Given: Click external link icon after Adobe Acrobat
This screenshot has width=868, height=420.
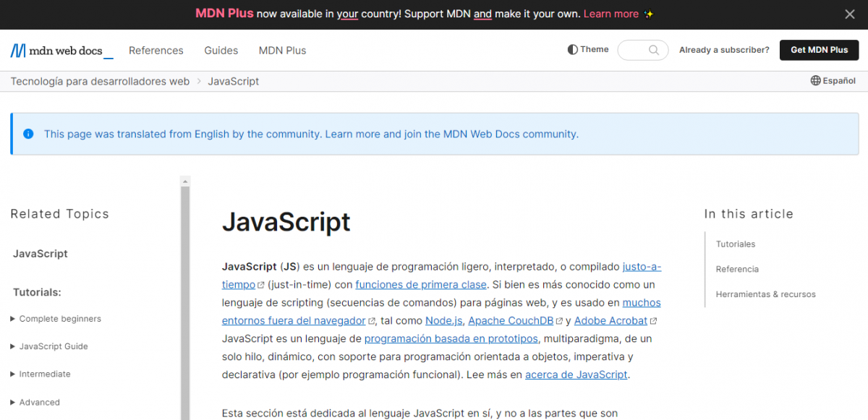Looking at the screenshot, I should pyautogui.click(x=654, y=321).
